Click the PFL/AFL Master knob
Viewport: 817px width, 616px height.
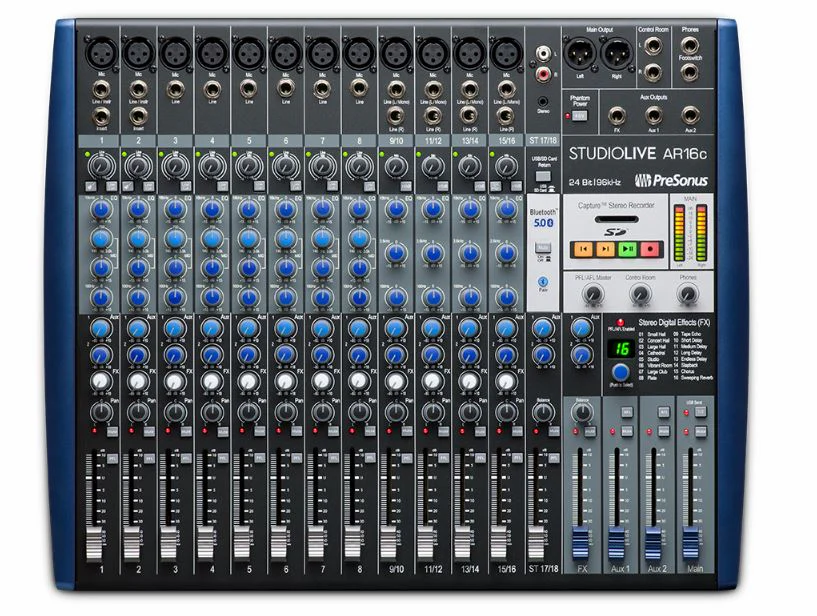(592, 294)
